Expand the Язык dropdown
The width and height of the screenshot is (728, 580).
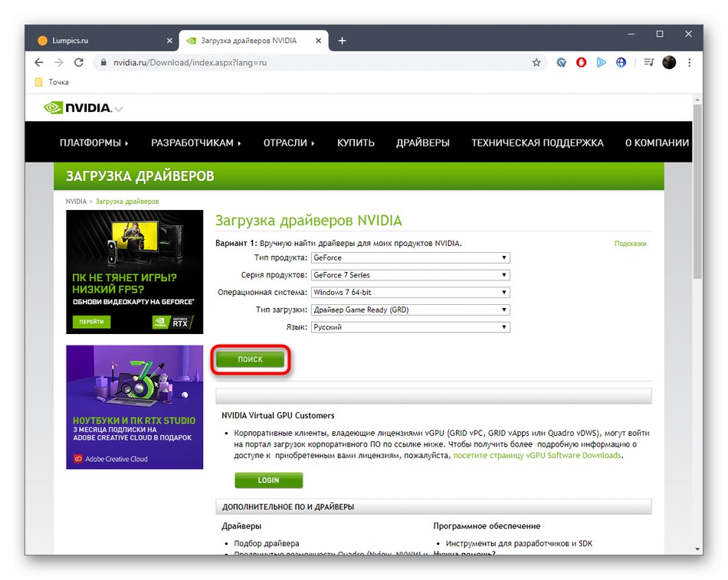point(411,327)
